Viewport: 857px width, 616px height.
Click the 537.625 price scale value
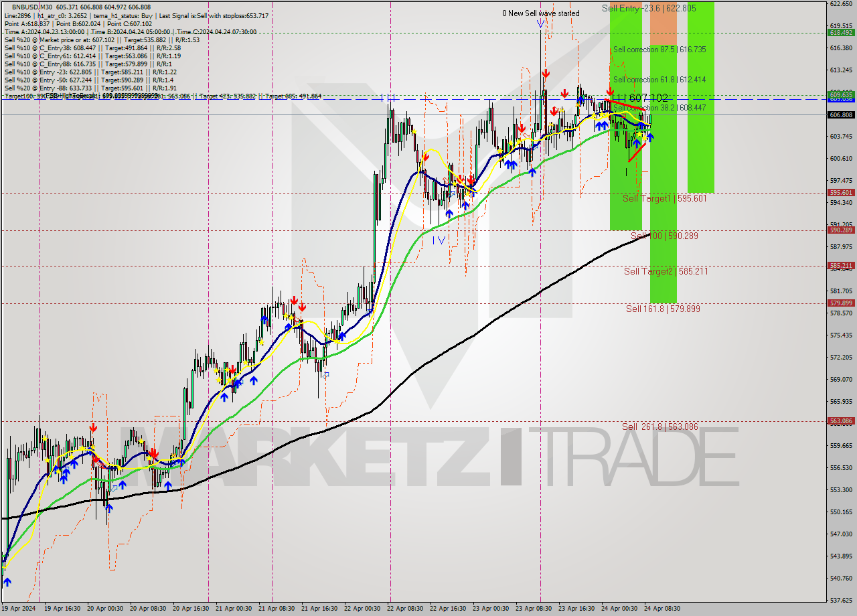point(841,600)
